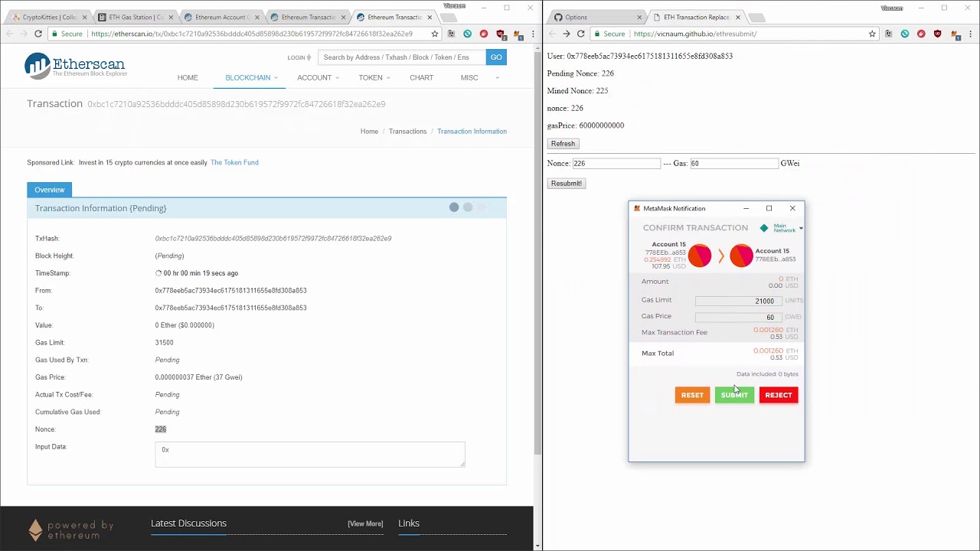The height and width of the screenshot is (551, 980).
Task: Bookmark the ethresubmit page with the star
Action: [872, 34]
